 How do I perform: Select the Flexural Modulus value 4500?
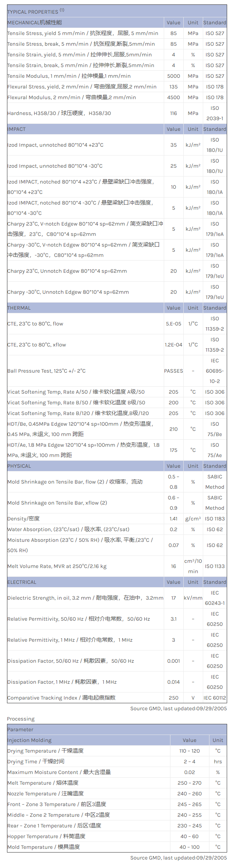click(x=173, y=97)
